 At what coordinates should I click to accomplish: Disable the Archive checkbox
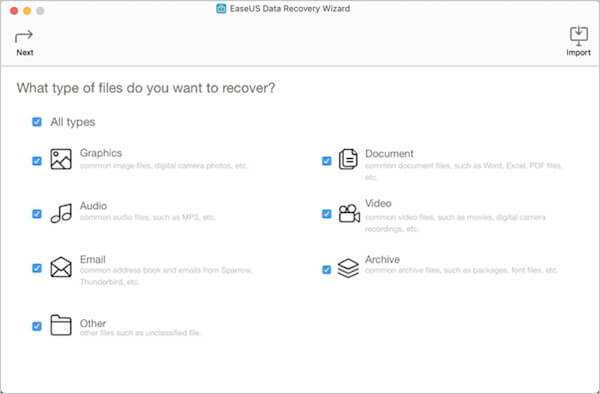[x=326, y=270]
